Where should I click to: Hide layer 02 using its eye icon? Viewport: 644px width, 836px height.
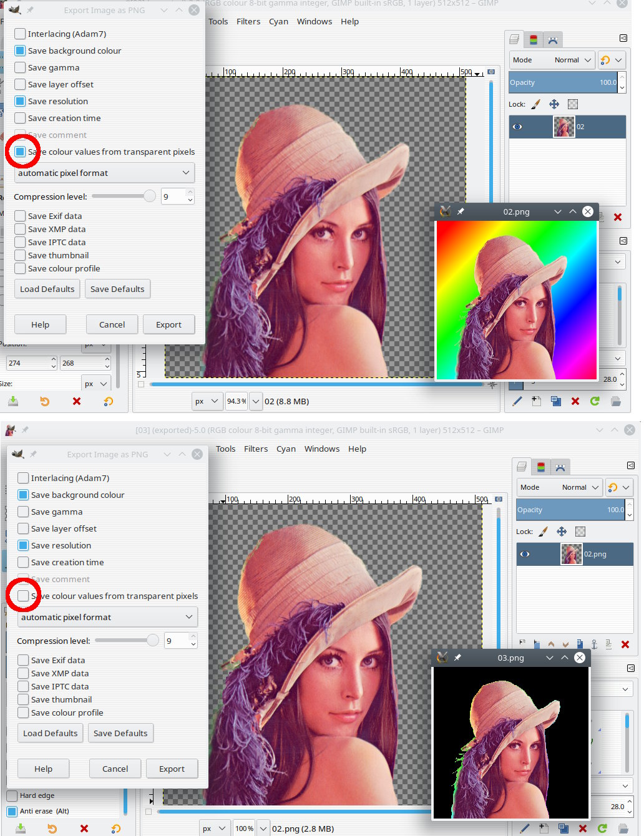(517, 127)
